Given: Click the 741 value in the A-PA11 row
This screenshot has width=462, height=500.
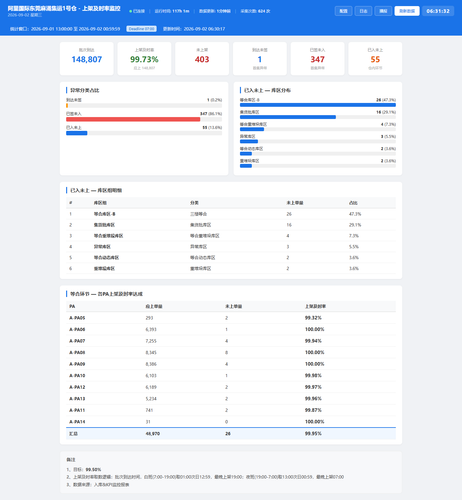Looking at the screenshot, I should 149,410.
